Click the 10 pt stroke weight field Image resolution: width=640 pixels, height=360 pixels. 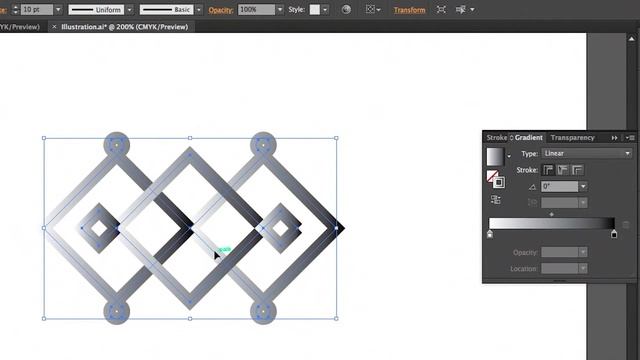(37, 9)
